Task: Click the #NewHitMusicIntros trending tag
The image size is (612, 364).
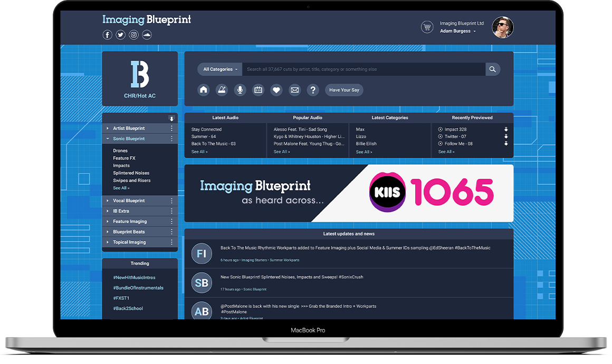Action: coord(134,278)
